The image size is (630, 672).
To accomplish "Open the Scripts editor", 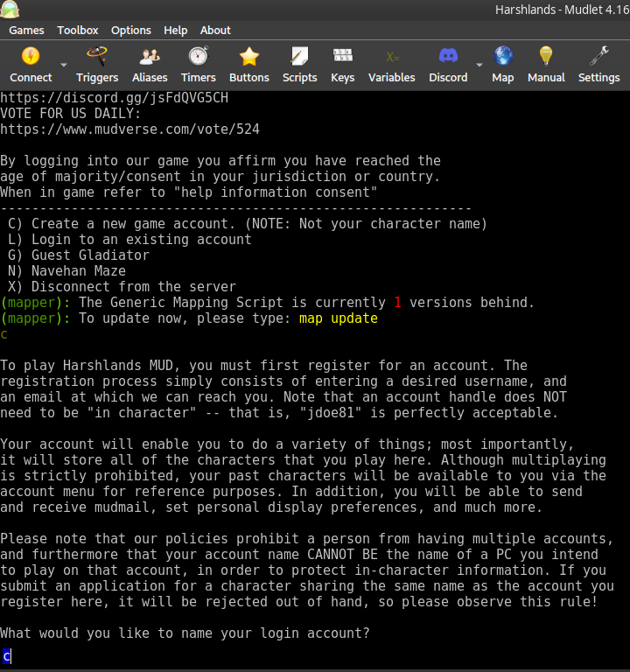I will 299,58.
